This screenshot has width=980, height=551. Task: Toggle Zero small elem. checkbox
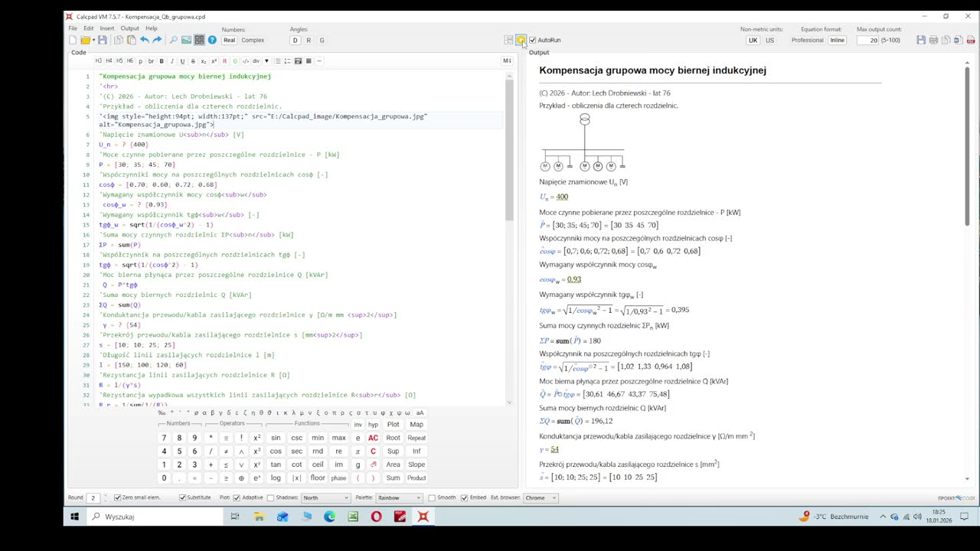point(117,497)
